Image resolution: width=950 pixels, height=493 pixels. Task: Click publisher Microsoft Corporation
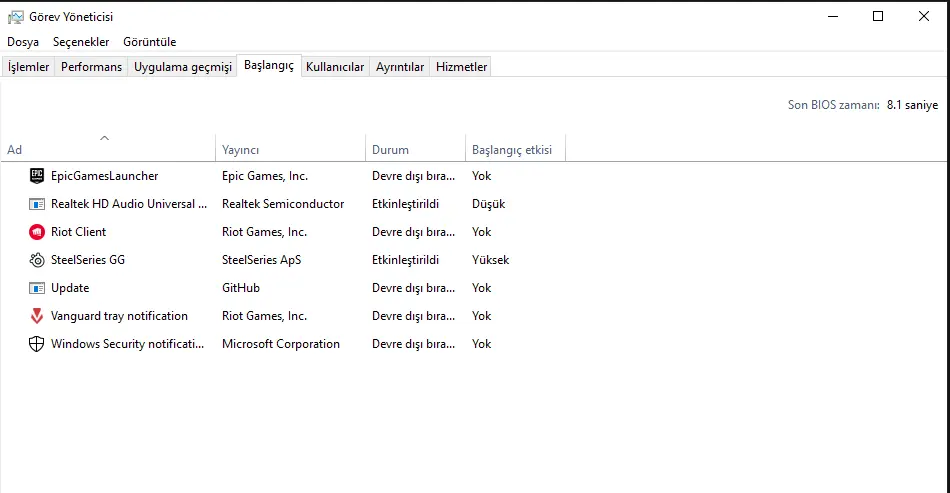[281, 343]
